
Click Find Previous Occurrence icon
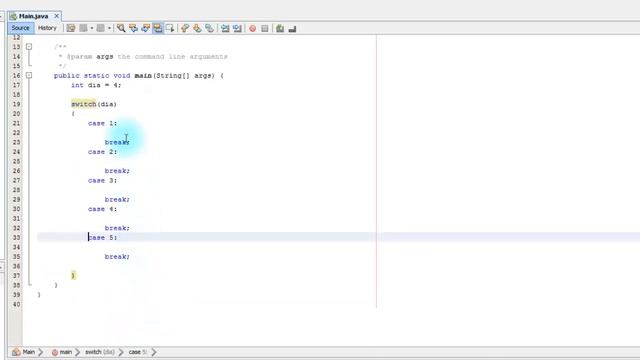tap(133, 28)
